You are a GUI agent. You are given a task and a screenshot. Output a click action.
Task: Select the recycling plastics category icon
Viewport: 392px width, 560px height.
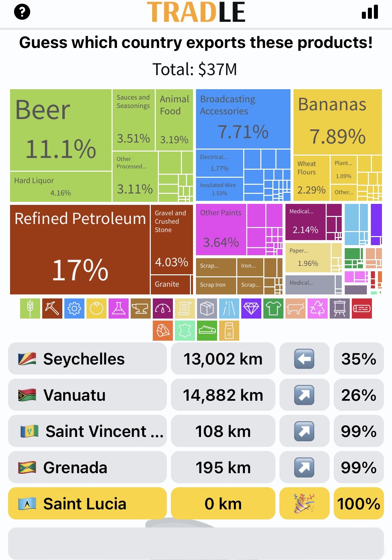(318, 308)
